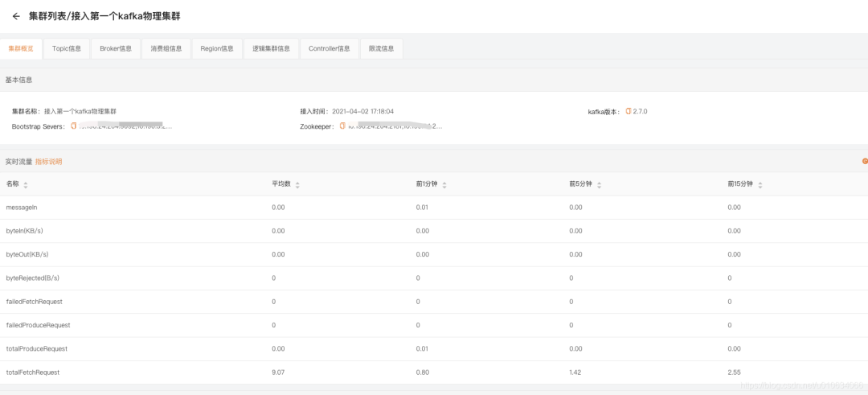Sort table by 前15分钟 column
Screen dimensions: 868x395
759,184
